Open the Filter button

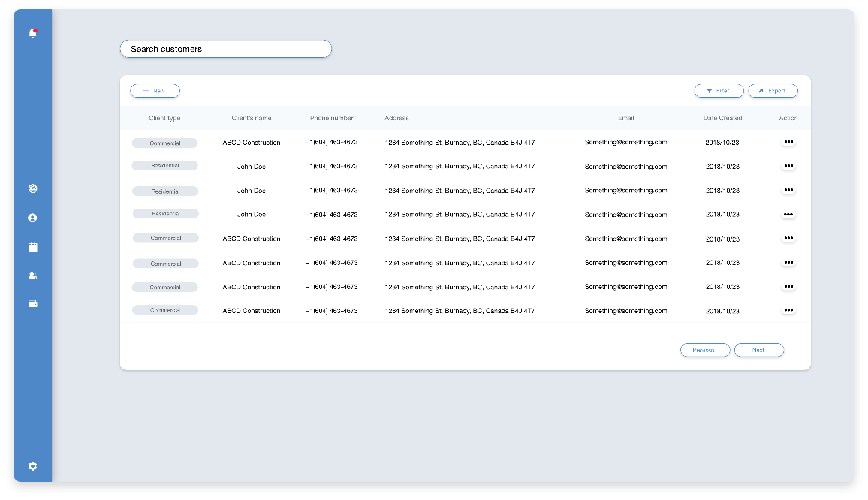719,91
